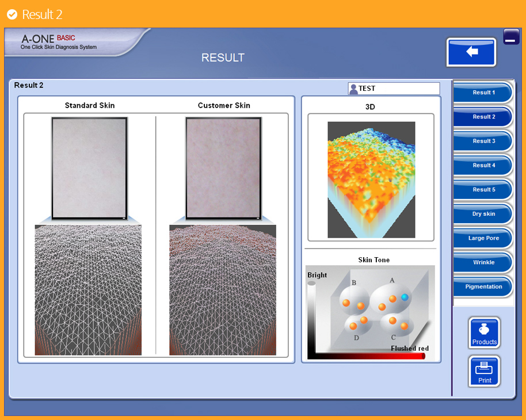Go to the Result 4 tab
The image size is (526, 420).
(483, 165)
